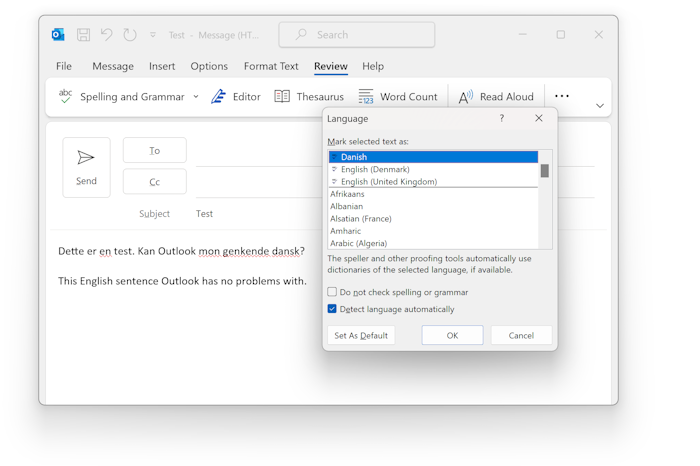Open the Thesaurus tool

pos(309,97)
